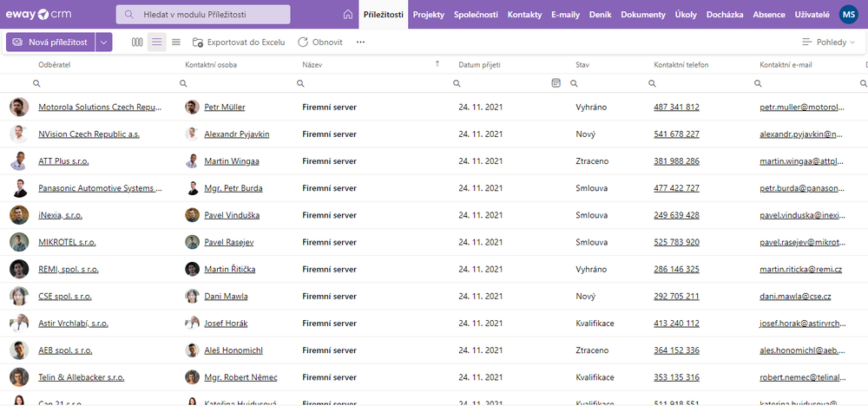This screenshot has height=412, width=868.
Task: Click Exportovat do Excelu button
Action: (239, 42)
